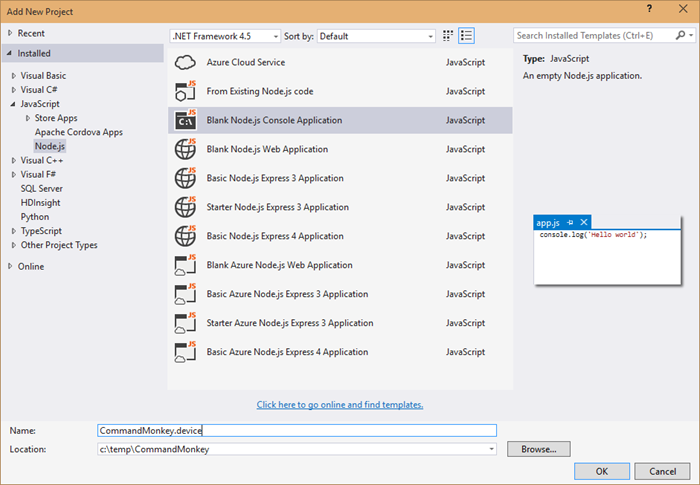Click the Blank Azure Node.js Web Application icon
The height and width of the screenshot is (485, 700).
185,265
